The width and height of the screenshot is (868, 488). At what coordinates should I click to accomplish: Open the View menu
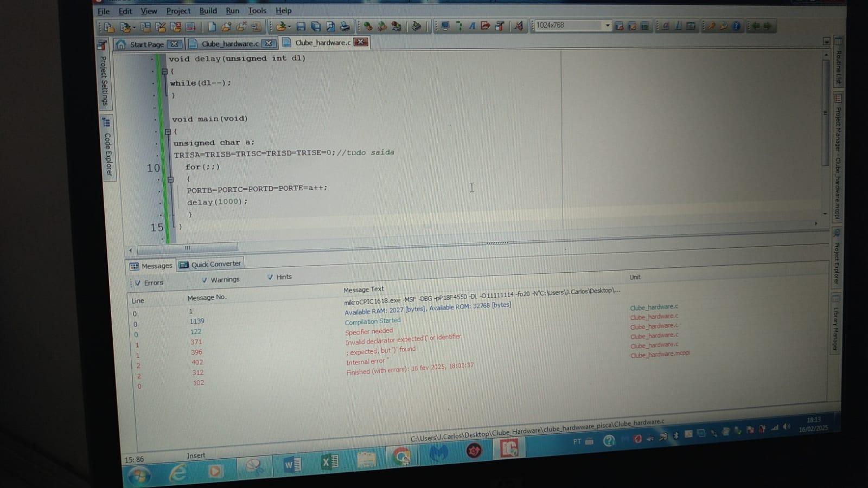[149, 11]
